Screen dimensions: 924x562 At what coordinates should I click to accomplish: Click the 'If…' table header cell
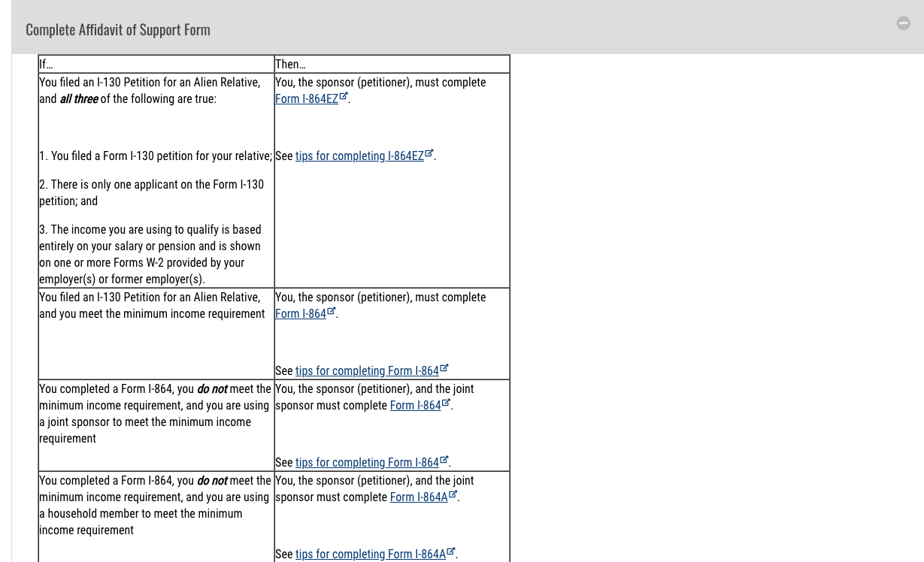(x=156, y=64)
